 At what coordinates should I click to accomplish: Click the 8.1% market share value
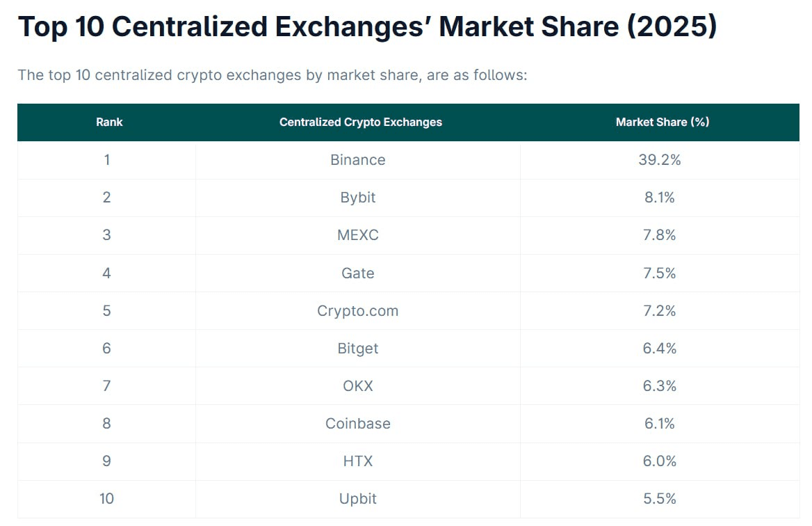click(659, 198)
